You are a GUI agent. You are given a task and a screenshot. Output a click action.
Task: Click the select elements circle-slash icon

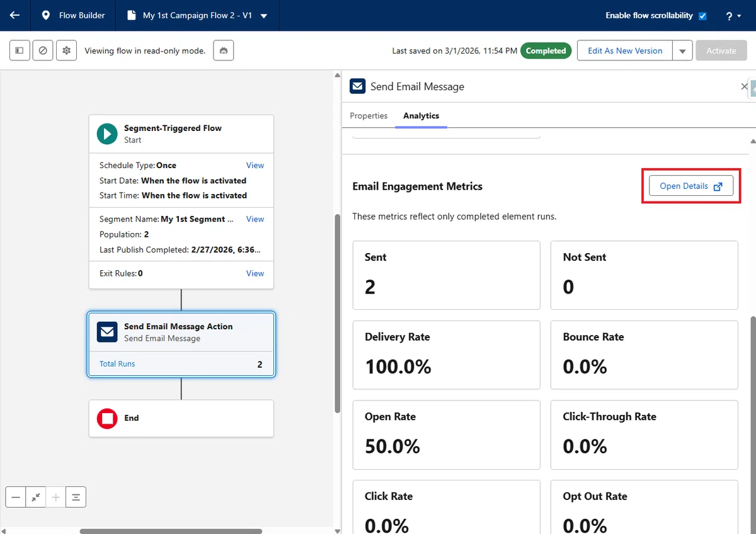tap(43, 50)
